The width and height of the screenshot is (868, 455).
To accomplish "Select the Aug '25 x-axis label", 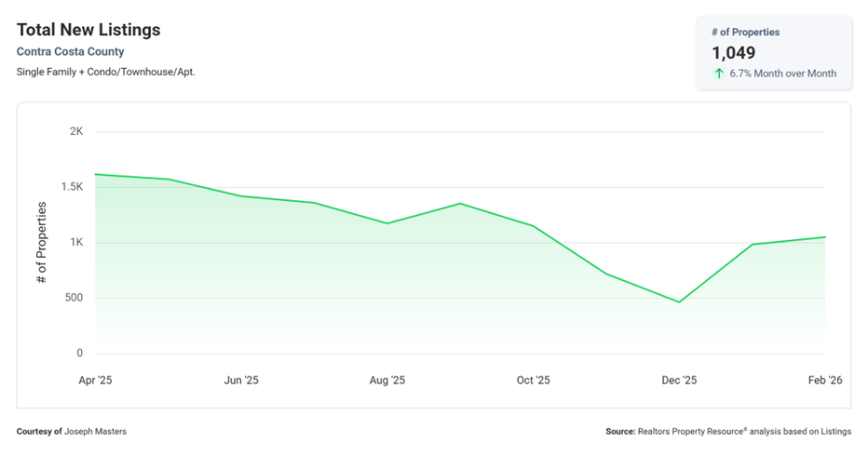I will pos(387,380).
